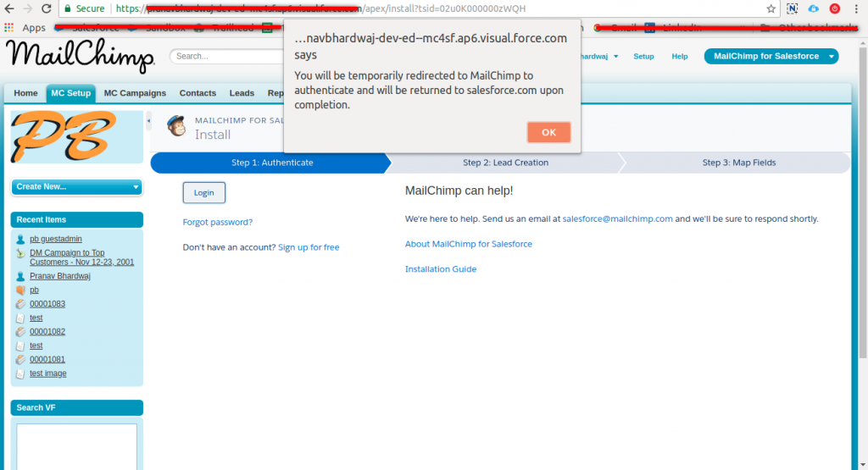Open recent case 00001081
This screenshot has width=868, height=470.
point(47,359)
